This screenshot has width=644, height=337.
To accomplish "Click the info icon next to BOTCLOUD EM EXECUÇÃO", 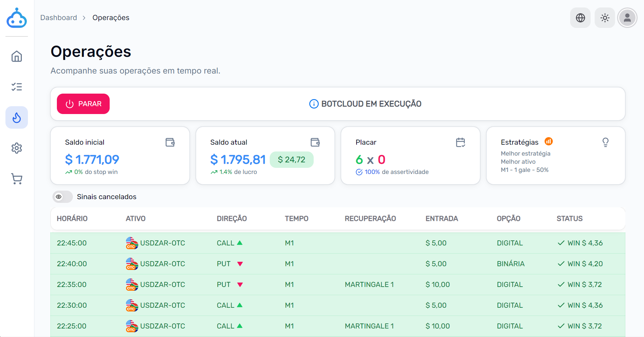I will pyautogui.click(x=314, y=104).
